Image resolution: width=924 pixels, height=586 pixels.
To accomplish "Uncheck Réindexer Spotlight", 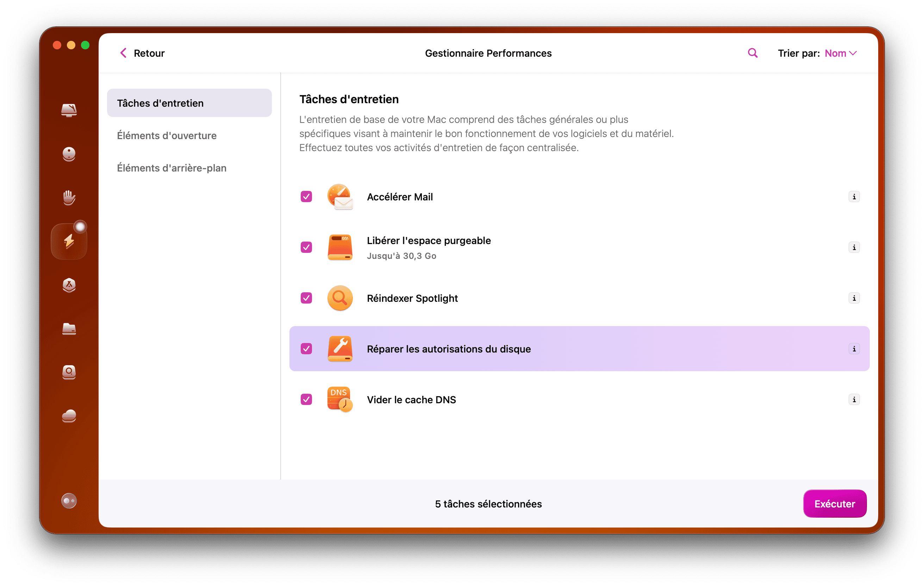I will (306, 298).
